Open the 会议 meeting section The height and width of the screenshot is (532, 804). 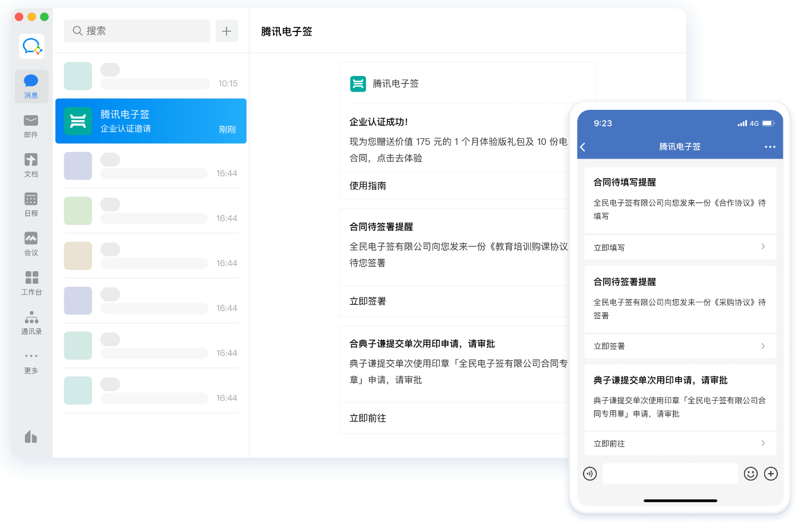pyautogui.click(x=31, y=243)
